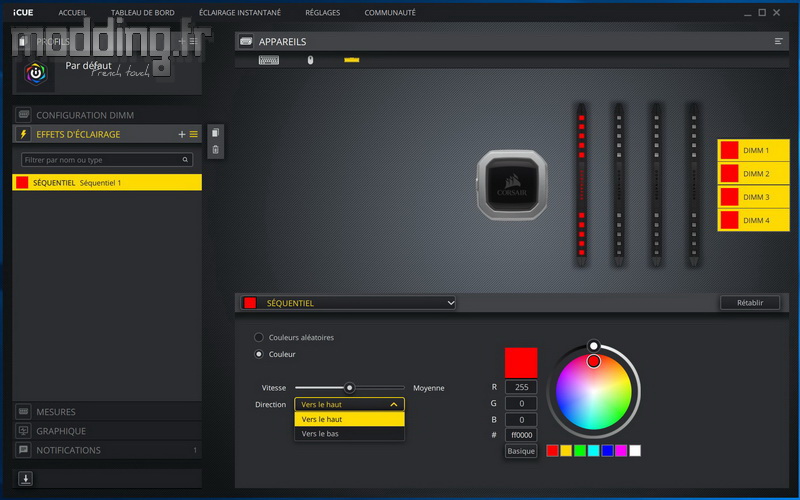800x500 pixels.
Task: Expand the Mesures section
Action: 107,411
